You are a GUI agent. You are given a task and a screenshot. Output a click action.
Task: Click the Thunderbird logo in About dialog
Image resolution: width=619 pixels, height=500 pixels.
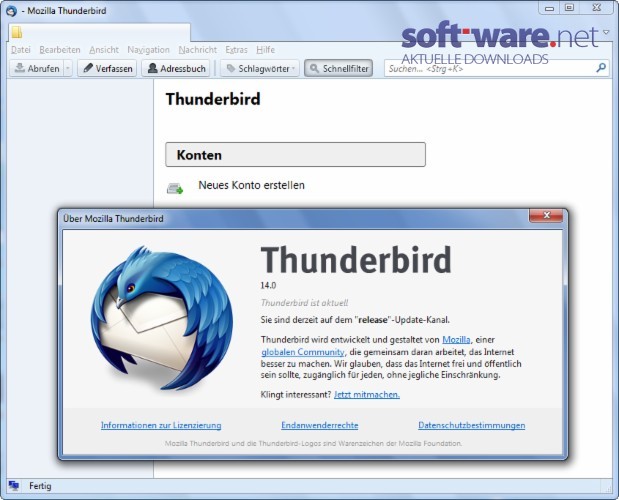click(x=162, y=318)
